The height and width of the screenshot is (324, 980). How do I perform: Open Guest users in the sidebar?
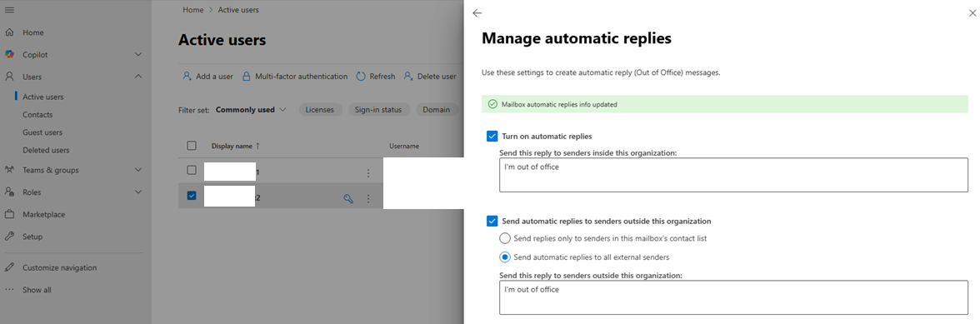(42, 132)
